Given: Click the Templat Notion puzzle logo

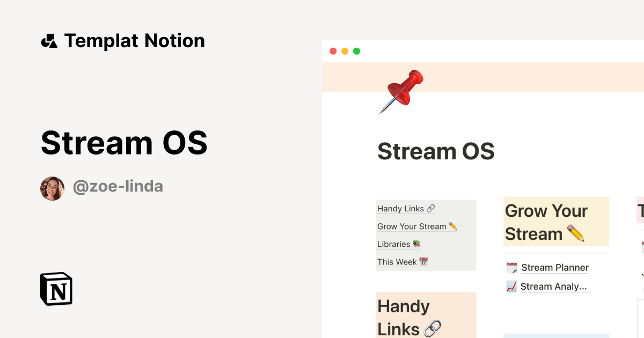Looking at the screenshot, I should (49, 40).
